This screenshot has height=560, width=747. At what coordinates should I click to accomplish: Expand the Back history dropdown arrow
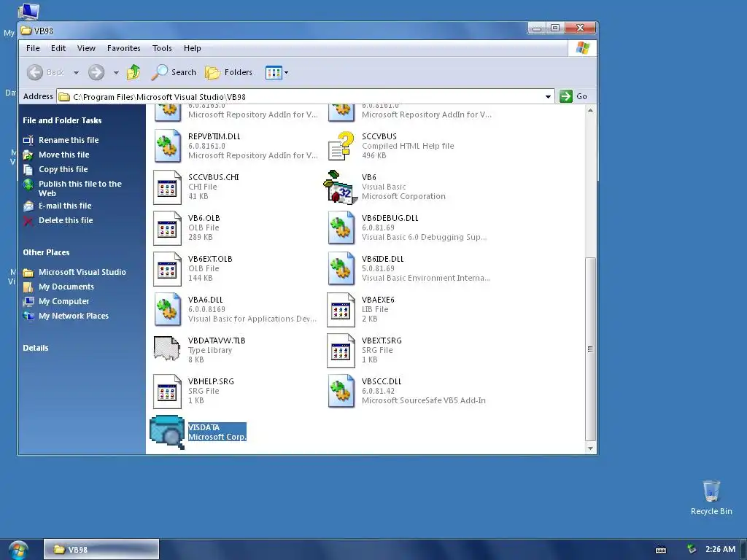click(x=76, y=73)
